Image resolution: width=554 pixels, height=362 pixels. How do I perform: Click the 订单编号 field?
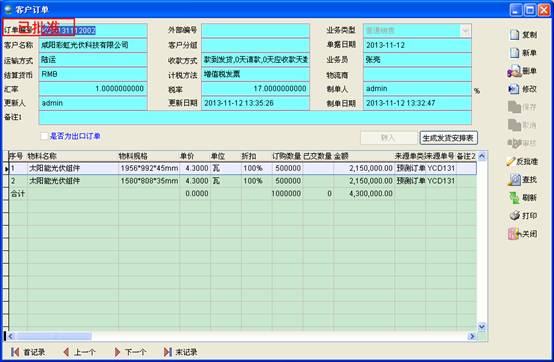pos(93,30)
